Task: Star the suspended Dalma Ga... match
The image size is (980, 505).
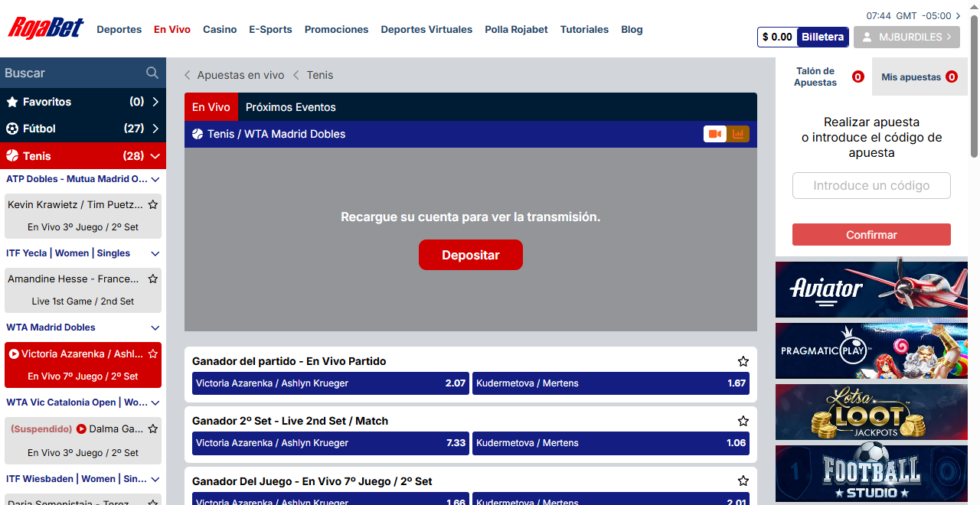Action: point(153,428)
